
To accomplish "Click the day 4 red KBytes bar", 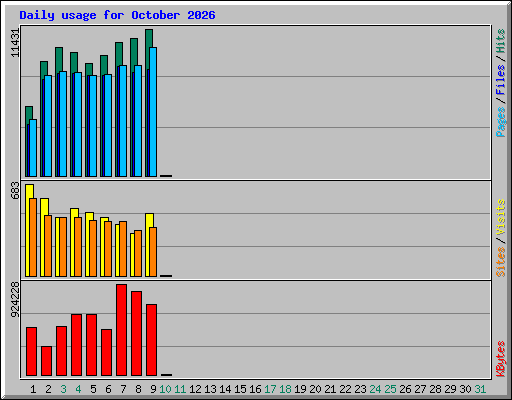I will (76, 345).
